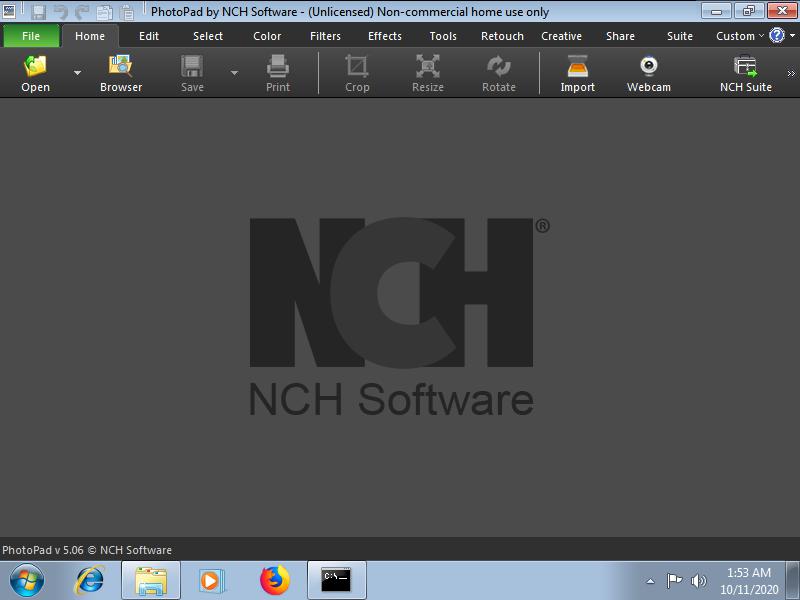800x600 pixels.
Task: Go to the Retouch tab
Action: (x=502, y=36)
